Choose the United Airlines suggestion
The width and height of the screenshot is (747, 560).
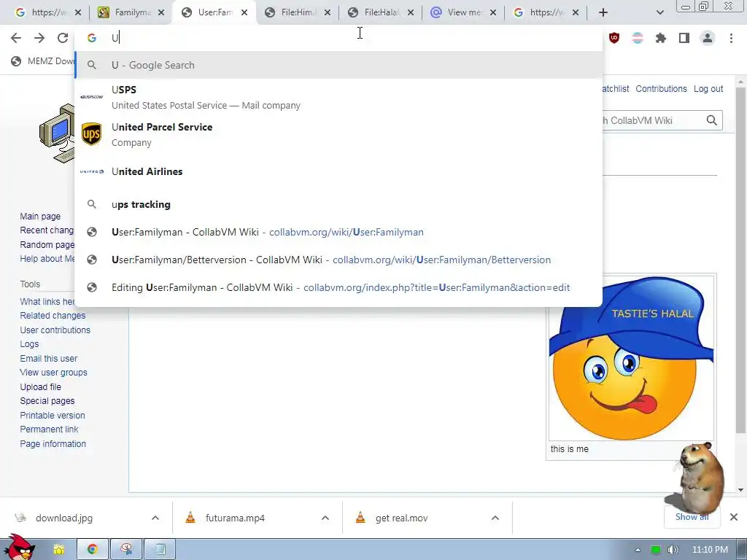click(x=338, y=171)
